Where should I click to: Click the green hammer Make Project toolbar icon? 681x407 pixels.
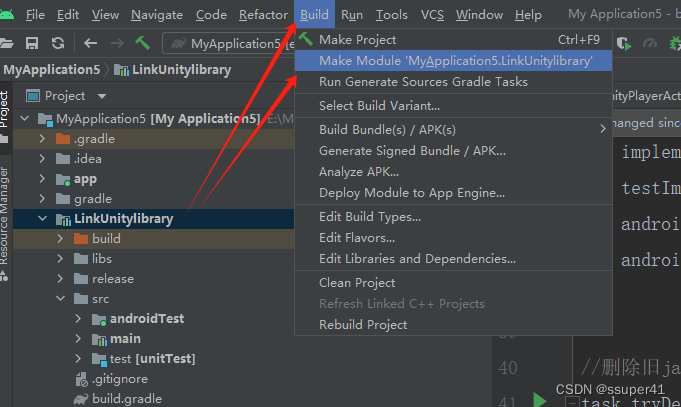pos(142,43)
